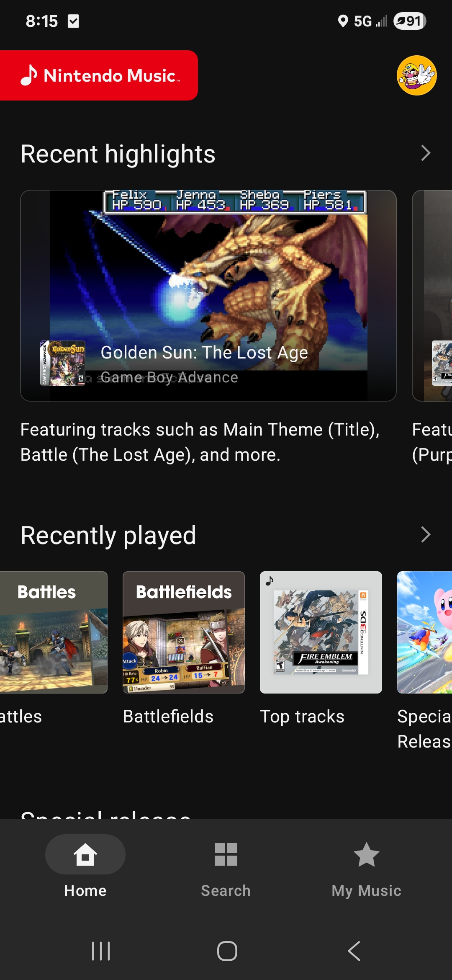
Task: Open the Golden Sun: The Lost Age highlight card
Action: coord(208,296)
